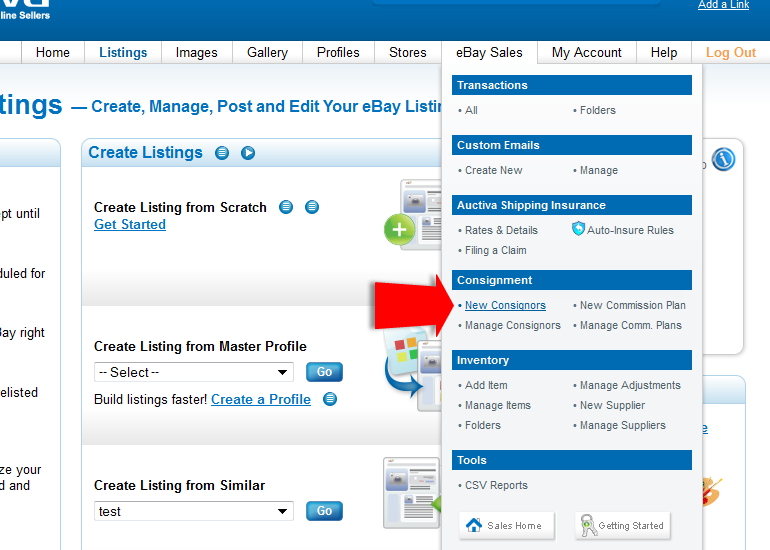The height and width of the screenshot is (550, 770).
Task: Open Rates & Details menu item
Action: [501, 230]
